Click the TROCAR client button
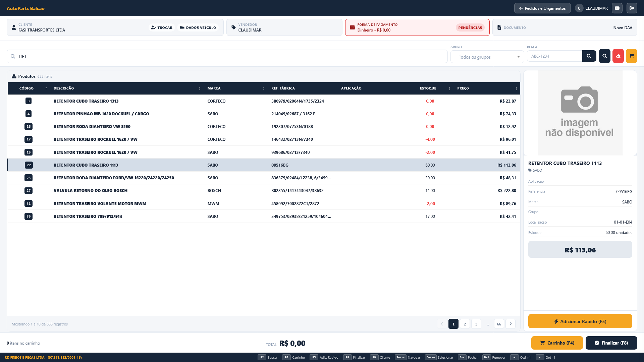Image resolution: width=644 pixels, height=362 pixels. [x=162, y=27]
